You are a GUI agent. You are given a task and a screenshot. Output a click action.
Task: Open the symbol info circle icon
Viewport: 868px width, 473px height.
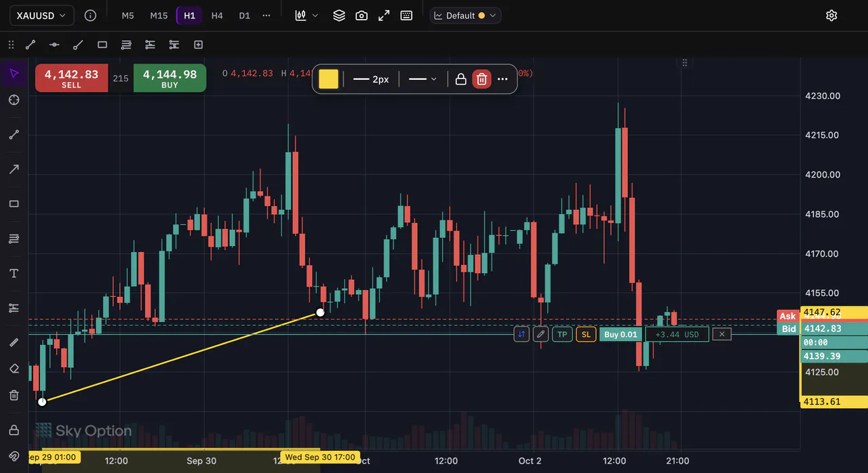tap(90, 16)
